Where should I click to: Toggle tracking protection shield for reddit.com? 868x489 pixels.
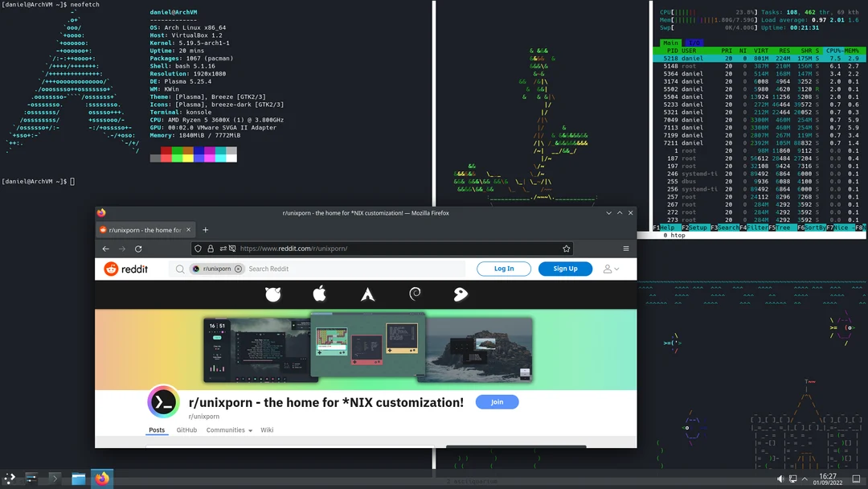pyautogui.click(x=197, y=249)
